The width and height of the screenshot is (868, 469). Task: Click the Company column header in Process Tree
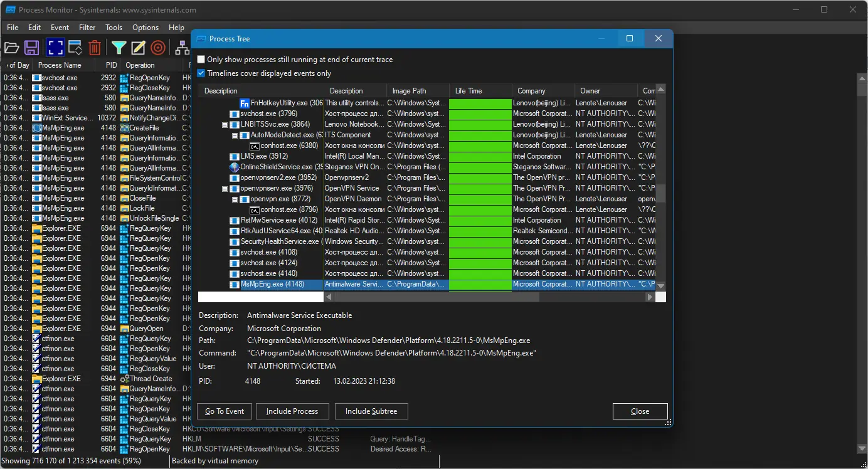click(x=543, y=91)
